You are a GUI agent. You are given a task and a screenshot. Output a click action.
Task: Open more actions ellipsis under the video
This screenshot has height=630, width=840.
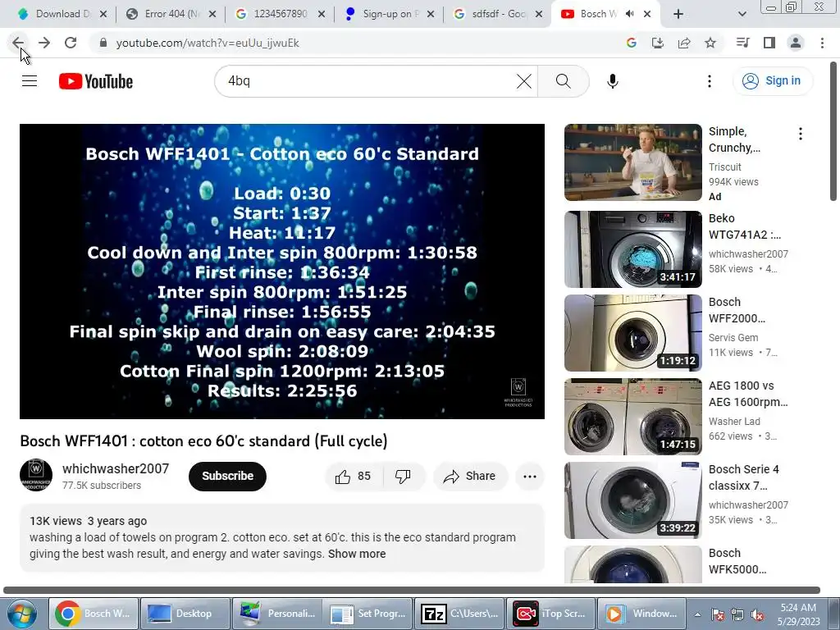pyautogui.click(x=530, y=477)
